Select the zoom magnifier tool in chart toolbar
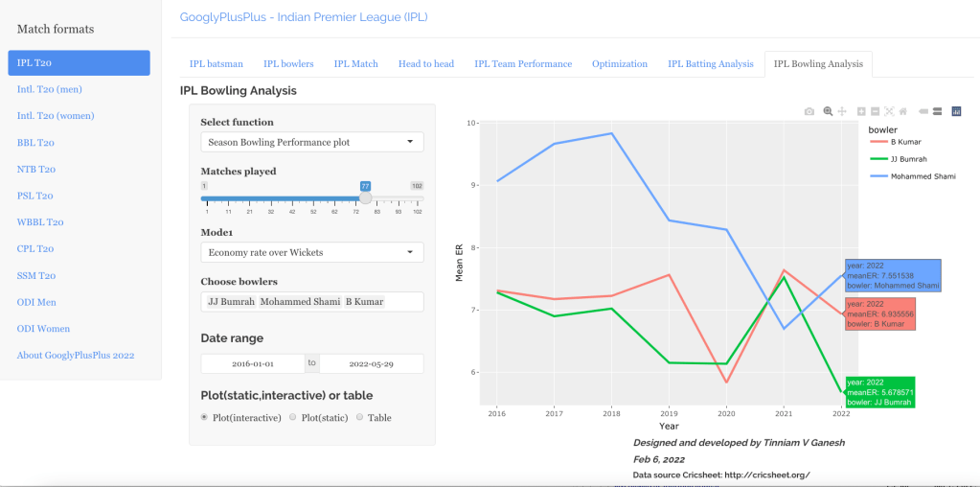Screen dimensions: 980x487 (828, 111)
